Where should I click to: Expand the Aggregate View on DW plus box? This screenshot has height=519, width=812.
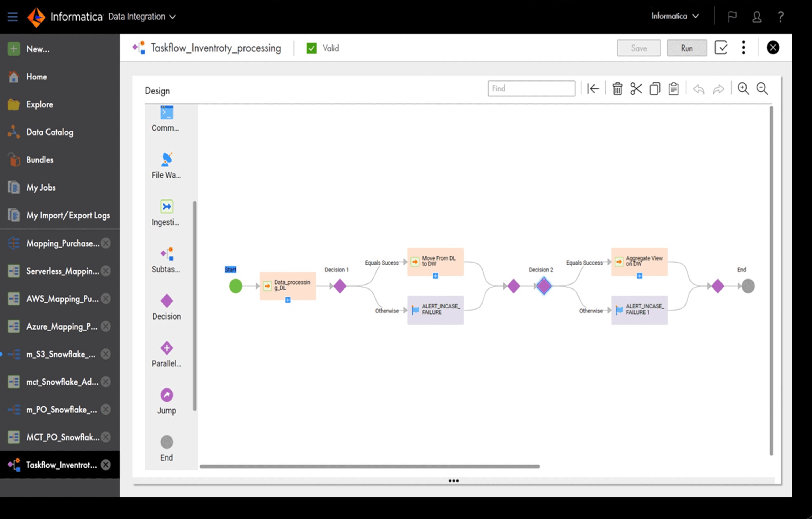639,276
